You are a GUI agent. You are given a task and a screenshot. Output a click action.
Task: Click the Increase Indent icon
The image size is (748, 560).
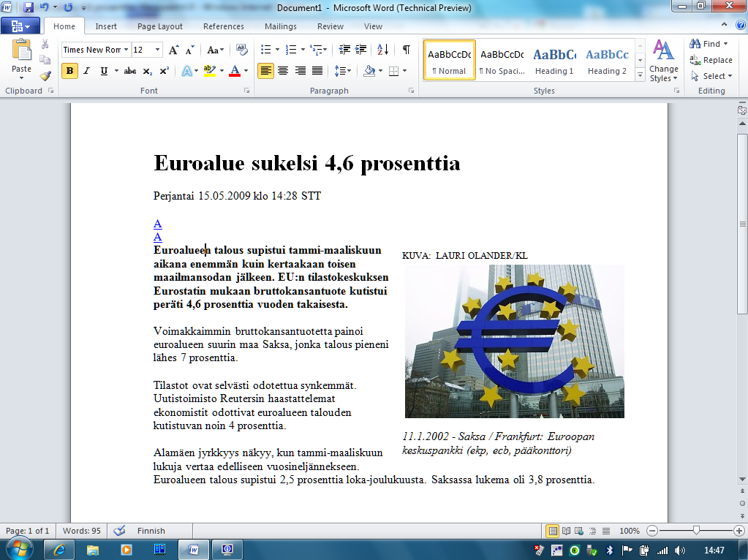coord(360,50)
